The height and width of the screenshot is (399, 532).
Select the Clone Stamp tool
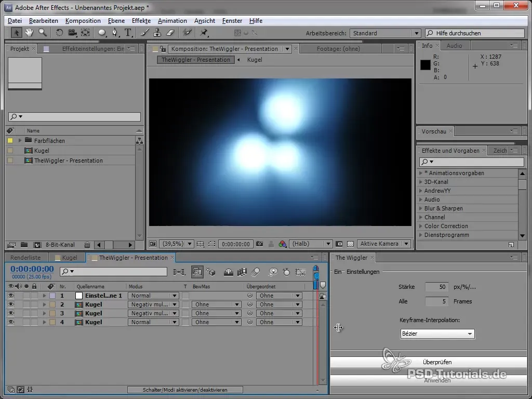coord(157,33)
